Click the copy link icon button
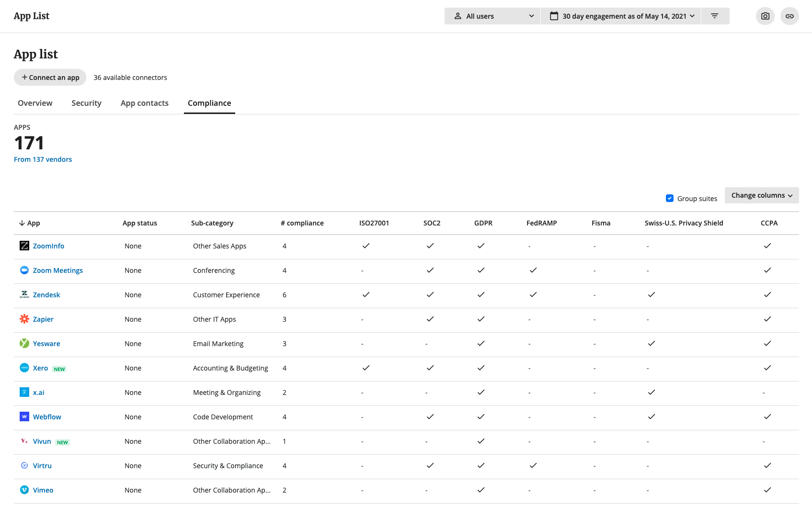 (x=789, y=16)
